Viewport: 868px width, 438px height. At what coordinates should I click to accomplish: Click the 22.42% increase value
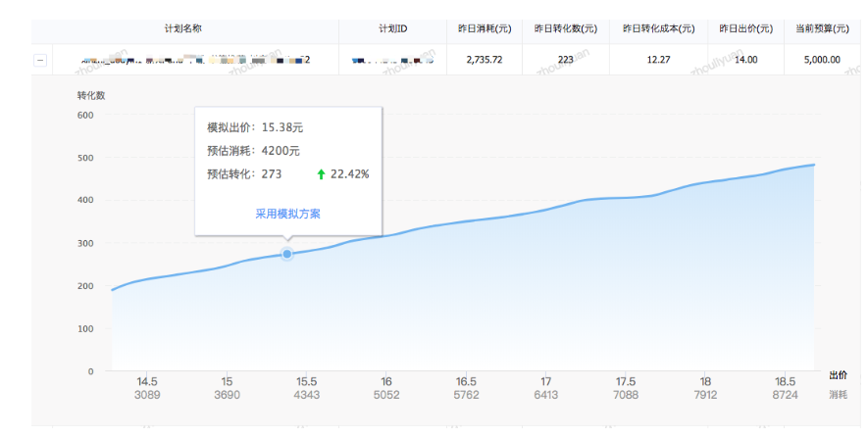click(350, 174)
